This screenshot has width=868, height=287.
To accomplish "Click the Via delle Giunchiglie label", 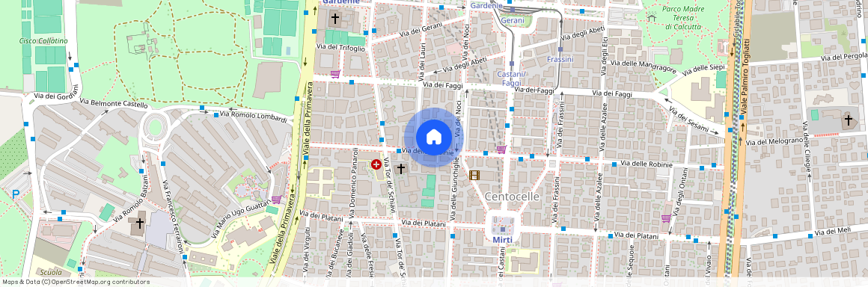I will pos(455,189).
